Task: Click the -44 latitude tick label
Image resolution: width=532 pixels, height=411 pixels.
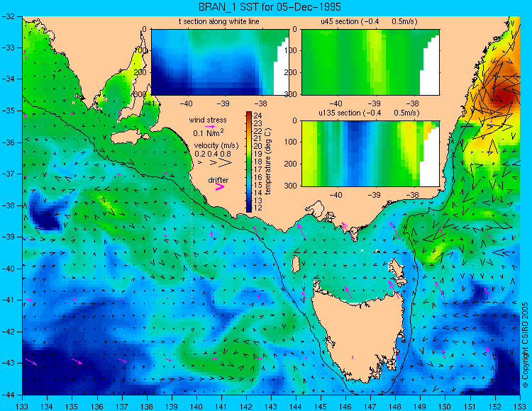Action: [x=8, y=395]
